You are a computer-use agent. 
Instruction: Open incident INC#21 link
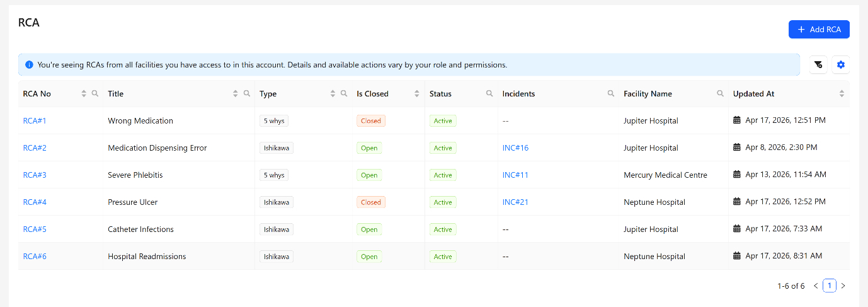coord(515,202)
